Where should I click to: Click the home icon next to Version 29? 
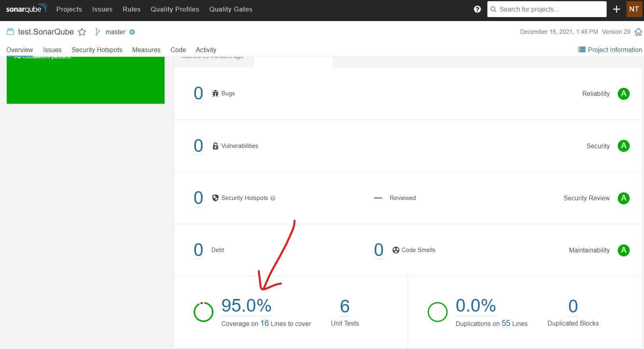[638, 32]
